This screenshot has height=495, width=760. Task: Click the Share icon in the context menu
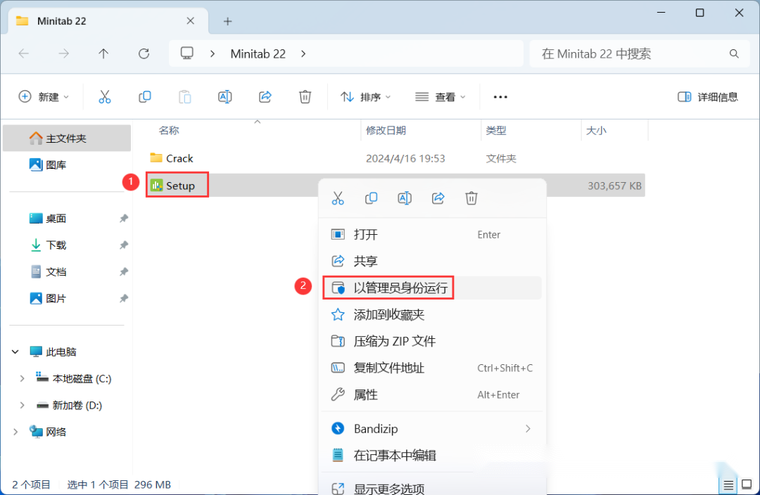point(438,198)
